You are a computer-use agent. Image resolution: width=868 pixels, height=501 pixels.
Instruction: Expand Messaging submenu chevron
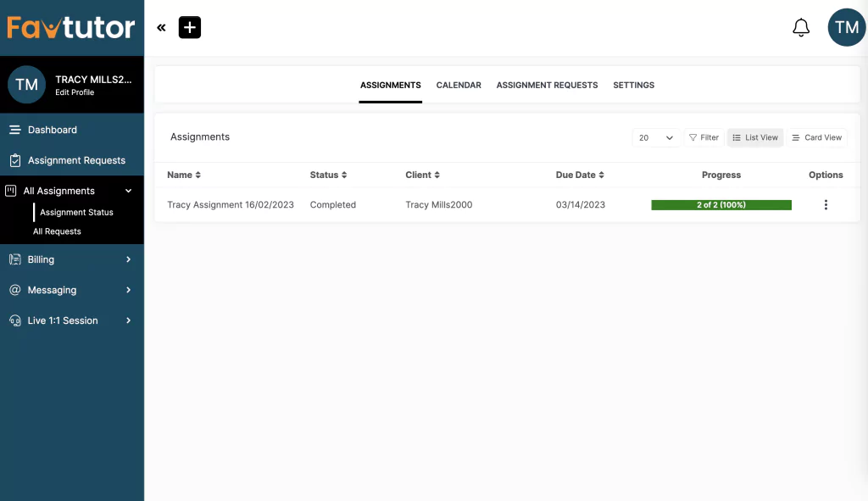(129, 290)
